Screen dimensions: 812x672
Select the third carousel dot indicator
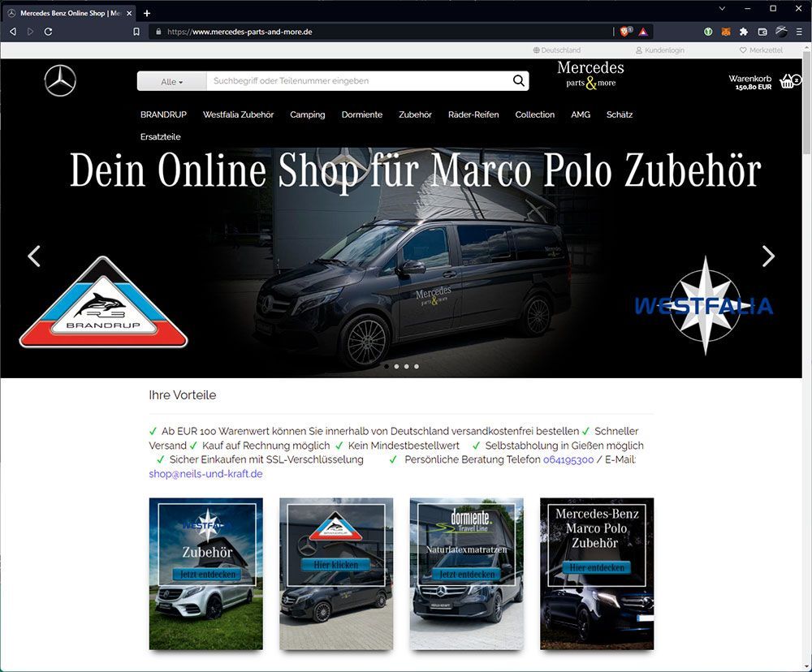[407, 367]
